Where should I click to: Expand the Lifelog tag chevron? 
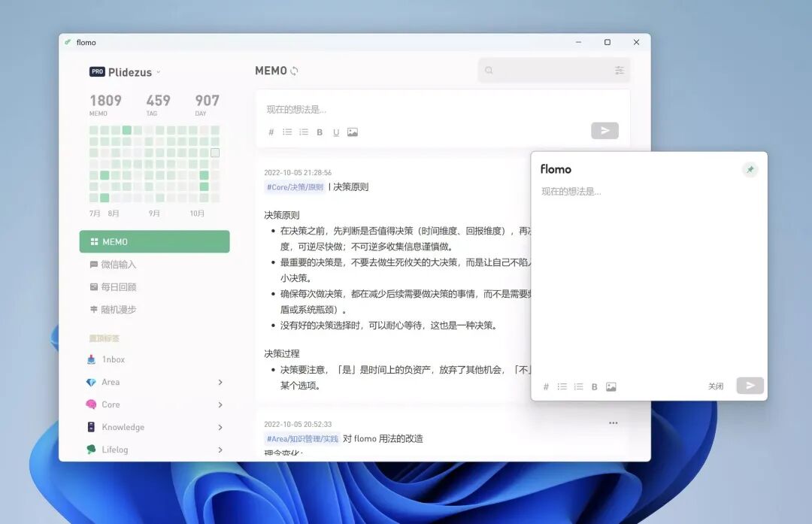pos(220,450)
